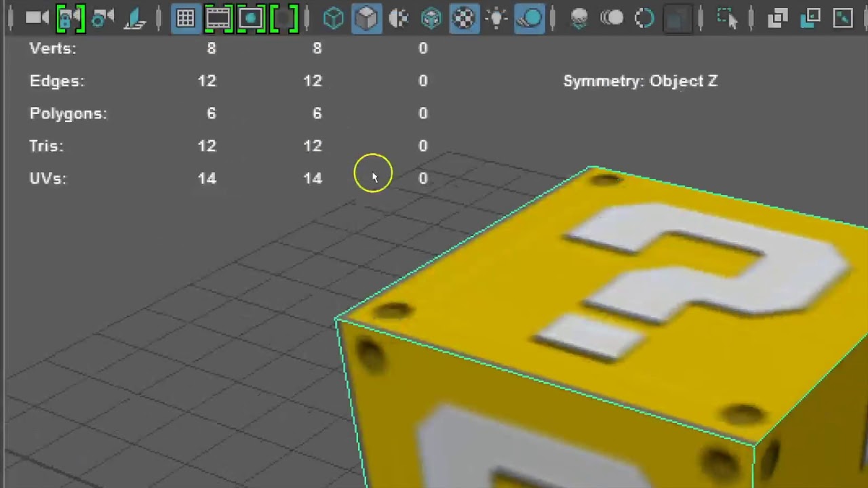Screen dimensions: 868x488
Task: Click the 0 value in UVs row
Action: pyautogui.click(x=422, y=178)
